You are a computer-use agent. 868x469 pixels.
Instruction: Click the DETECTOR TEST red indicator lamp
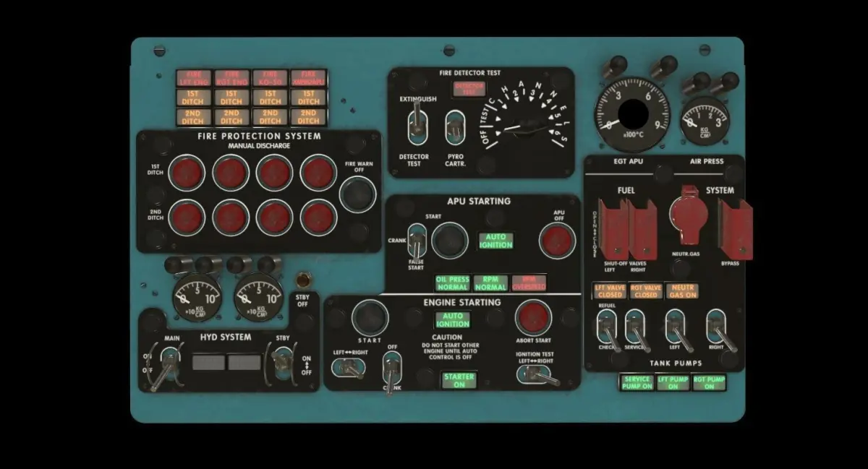coord(469,89)
